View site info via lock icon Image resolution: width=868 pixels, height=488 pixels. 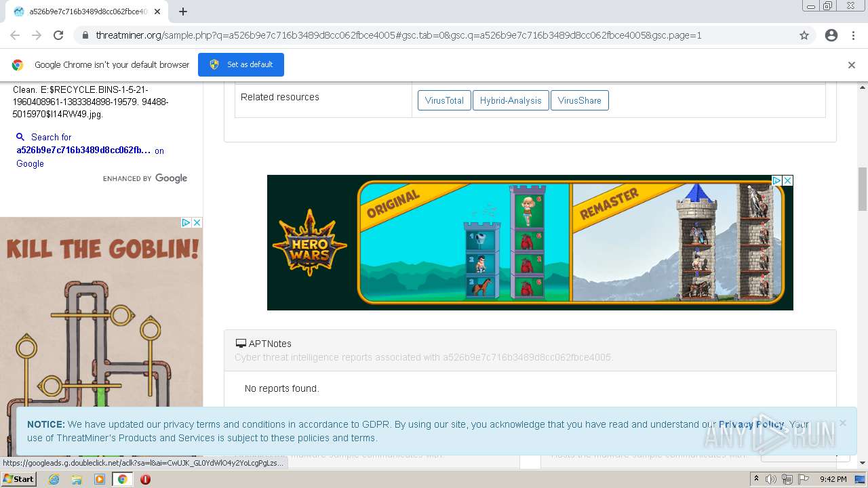[85, 35]
